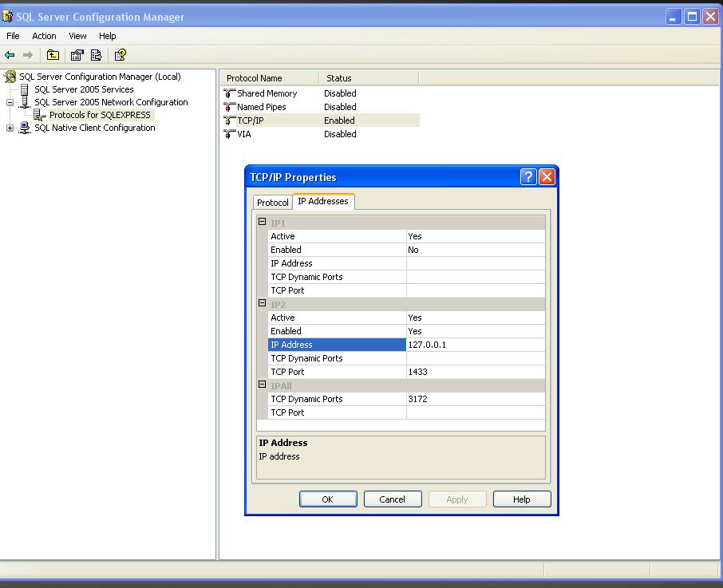723x588 pixels.
Task: Select the IP Addresses tab
Action: point(323,201)
